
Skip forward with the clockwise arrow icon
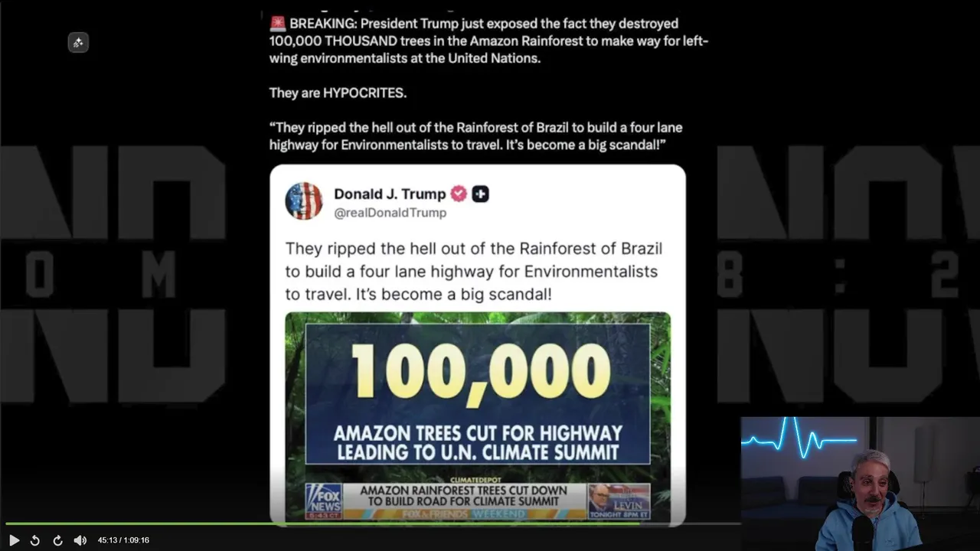57,540
